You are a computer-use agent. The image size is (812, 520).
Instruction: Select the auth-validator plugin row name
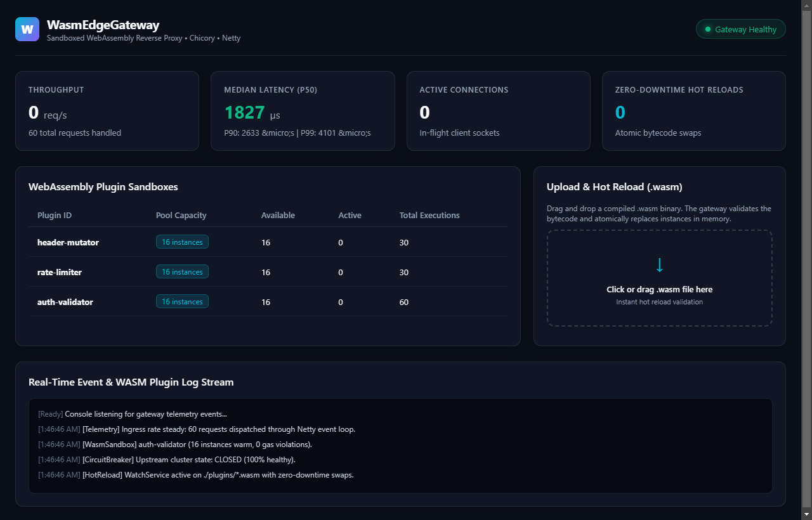point(65,302)
